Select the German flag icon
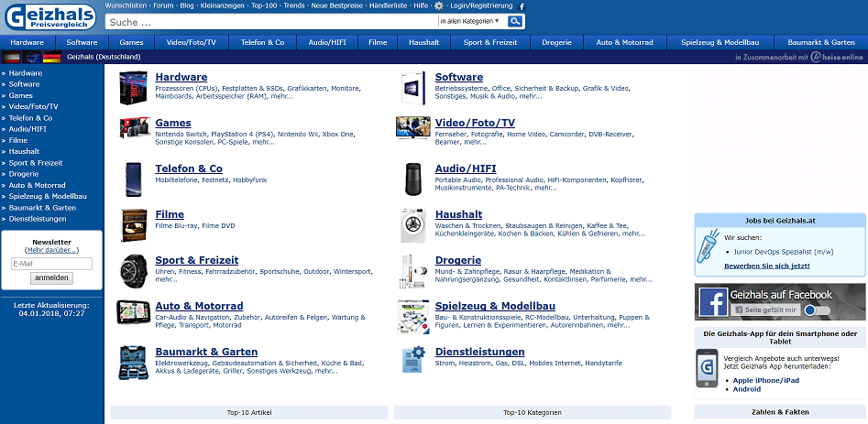This screenshot has height=424, width=868. click(52, 57)
